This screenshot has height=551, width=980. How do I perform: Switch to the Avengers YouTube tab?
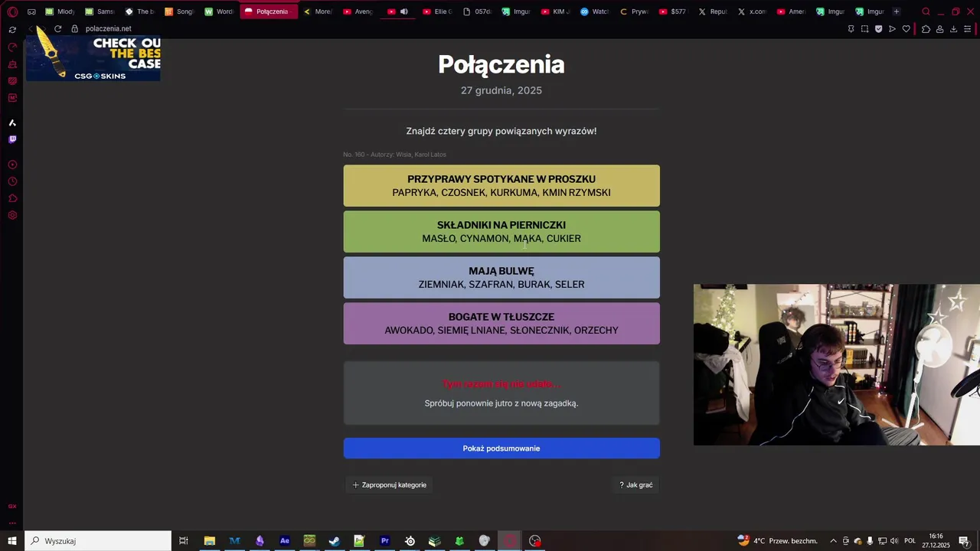[358, 11]
